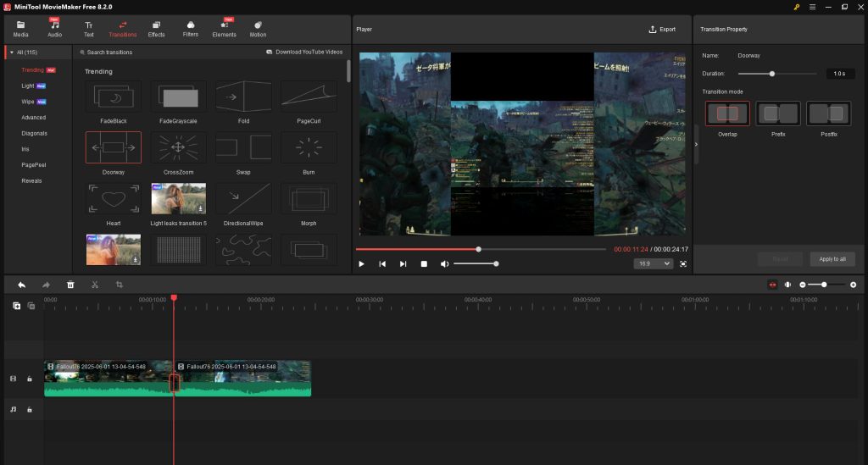Viewport: 868px width, 465px height.
Task: Choose the CrossZoom transition
Action: [x=178, y=147]
